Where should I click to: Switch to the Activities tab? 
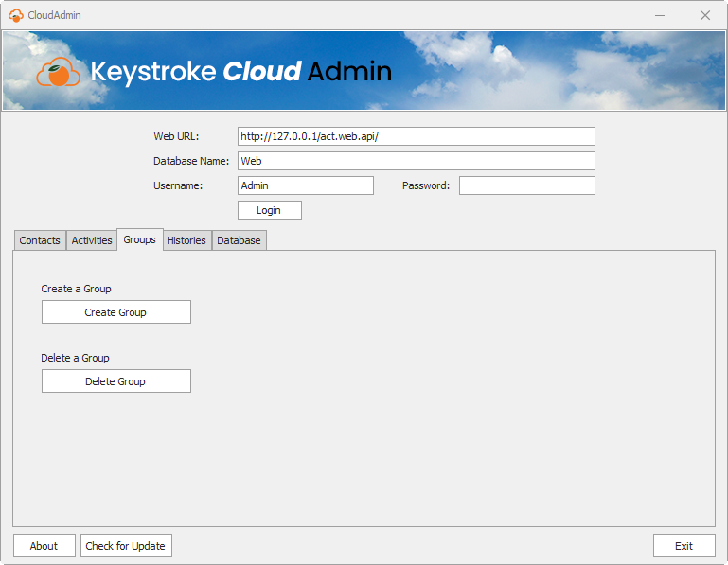(92, 240)
